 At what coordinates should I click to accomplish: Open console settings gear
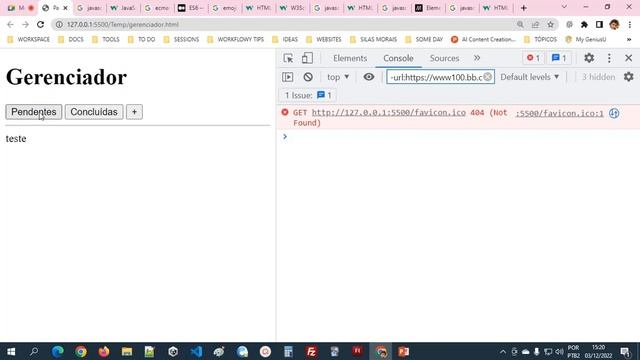pyautogui.click(x=629, y=77)
